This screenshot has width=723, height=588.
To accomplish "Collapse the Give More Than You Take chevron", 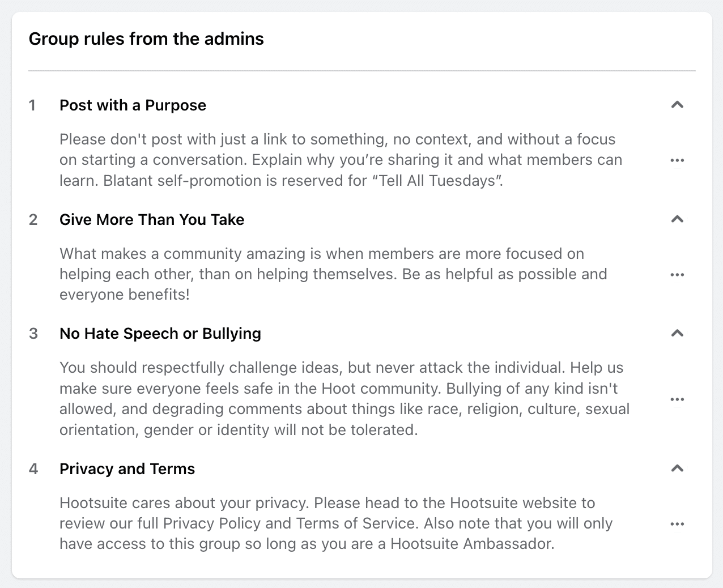I will coord(677,219).
